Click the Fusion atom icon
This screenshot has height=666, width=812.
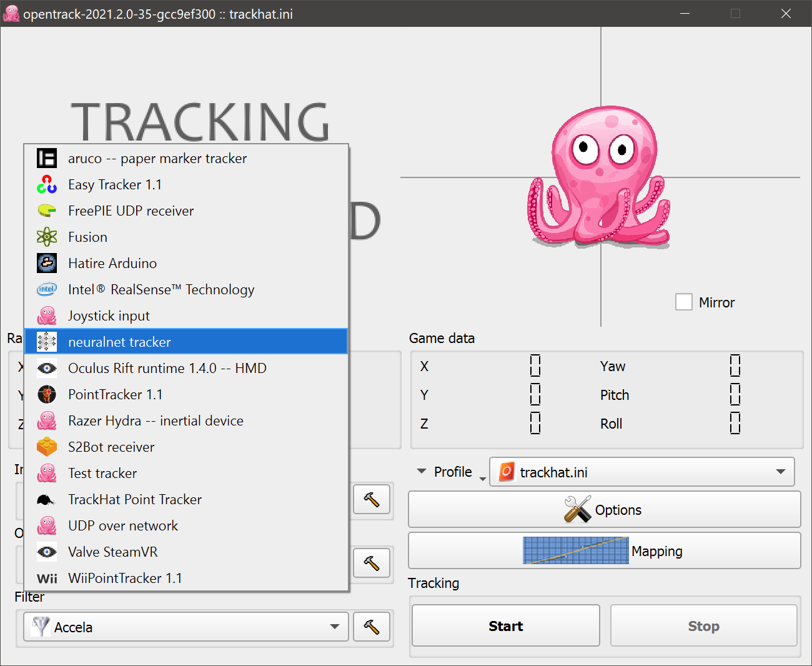[47, 237]
